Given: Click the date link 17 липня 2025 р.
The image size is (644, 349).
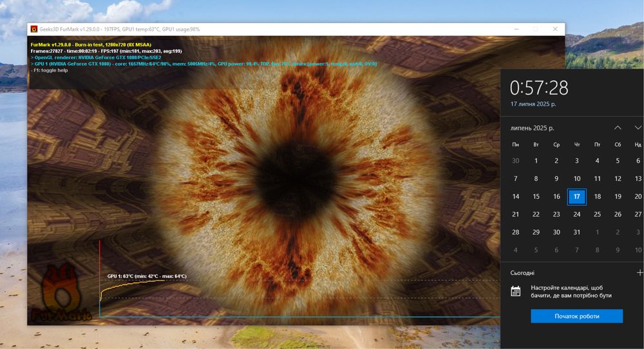Looking at the screenshot, I should (x=533, y=104).
